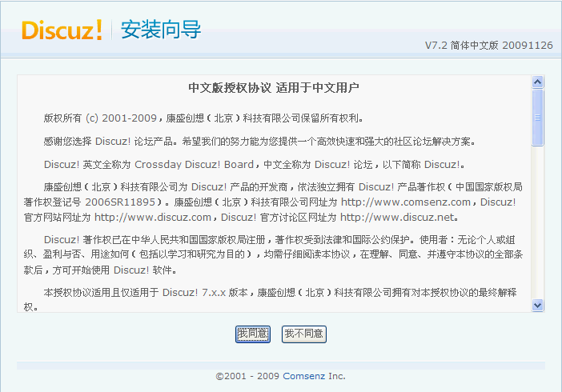Viewport: 562px width, 392px height.
Task: Click the 我同意 agree button
Action: pyautogui.click(x=253, y=334)
